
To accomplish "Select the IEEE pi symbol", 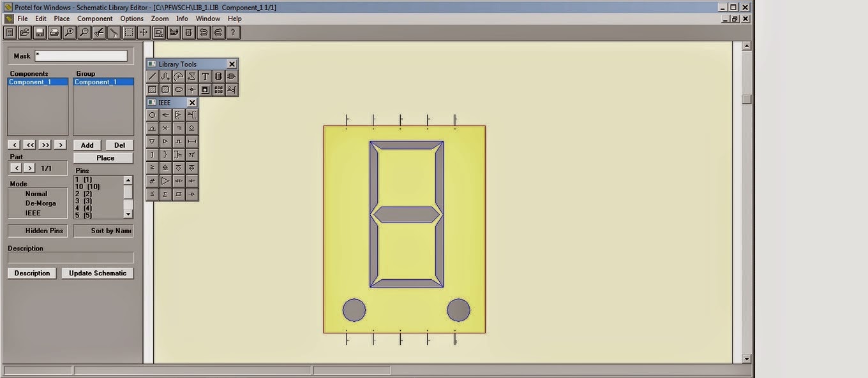I will pyautogui.click(x=191, y=155).
